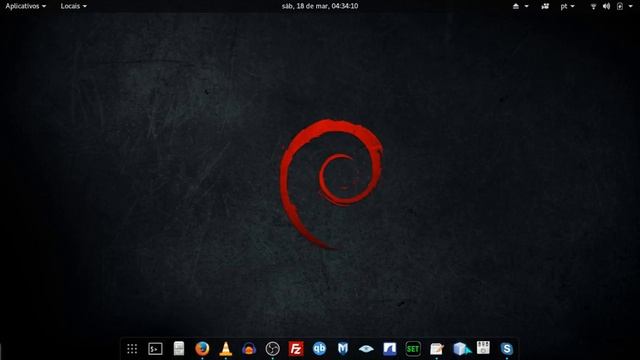The width and height of the screenshot is (640, 360).
Task: Open the floppy disk save icon in dock
Action: pos(483,348)
